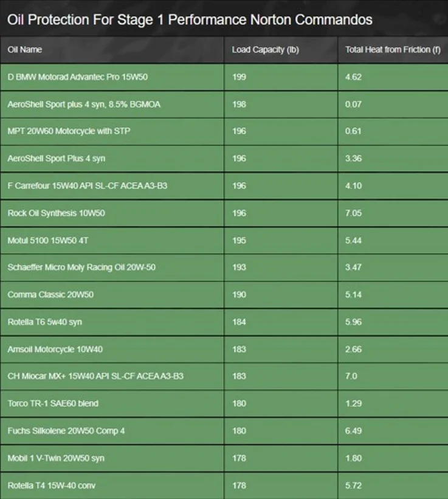Select Rotella T6 5w40 syn row
The width and height of the screenshot is (448, 499).
coord(44,322)
